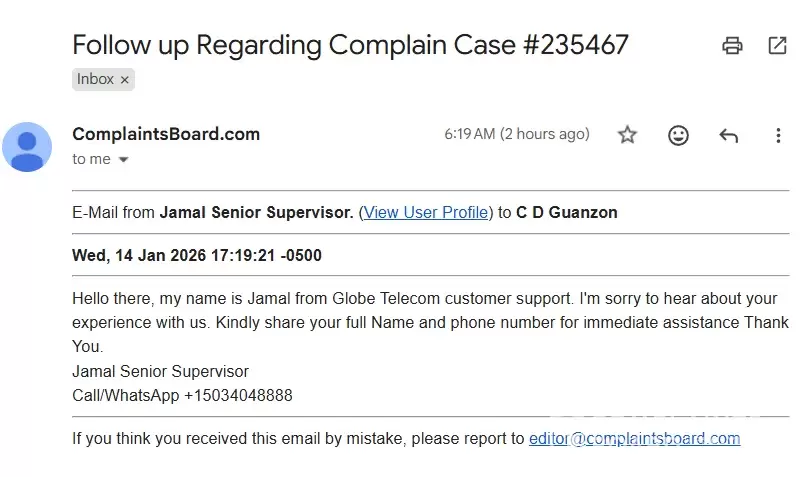Add an emoji reaction
The image size is (811, 477).
678,135
